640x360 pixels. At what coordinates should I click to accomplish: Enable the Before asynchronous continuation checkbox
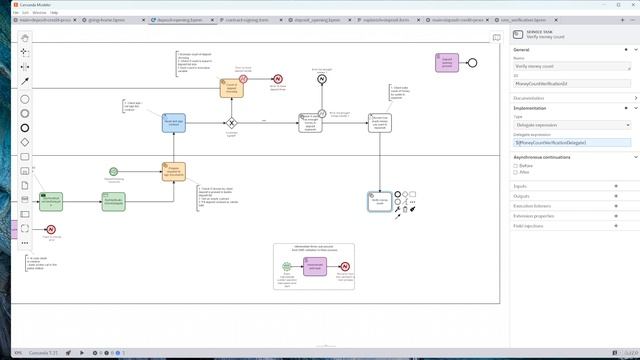click(x=516, y=166)
